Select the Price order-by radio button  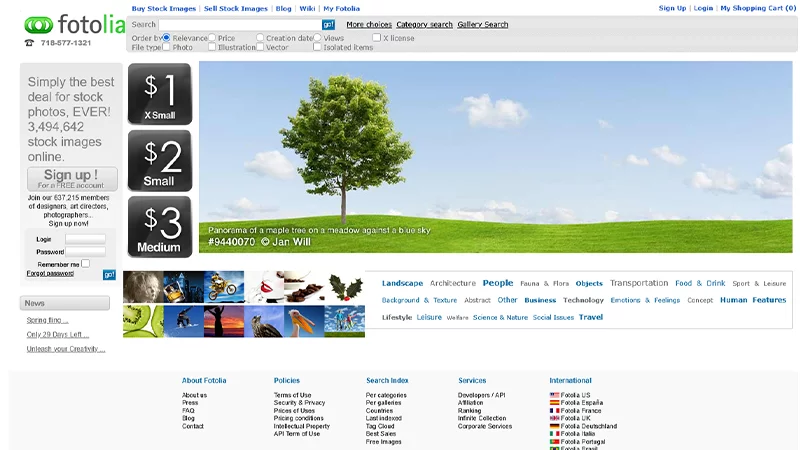212,38
